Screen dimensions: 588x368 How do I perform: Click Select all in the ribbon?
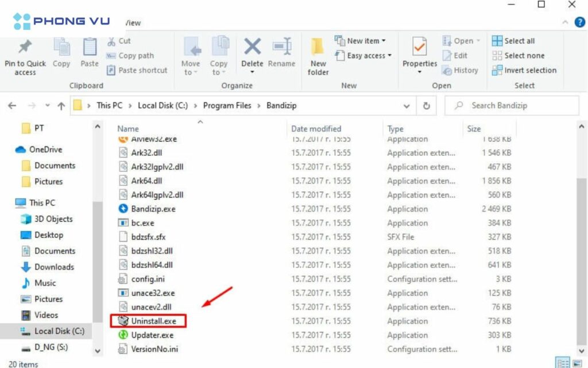tap(514, 41)
